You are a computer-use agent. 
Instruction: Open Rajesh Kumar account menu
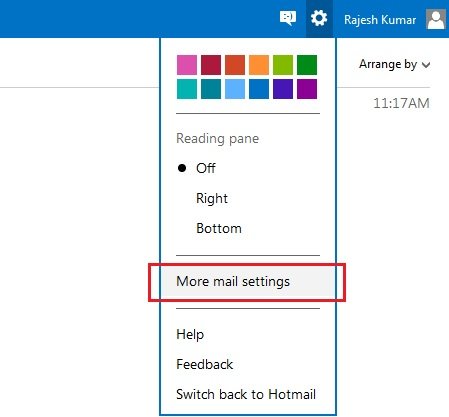(x=380, y=20)
